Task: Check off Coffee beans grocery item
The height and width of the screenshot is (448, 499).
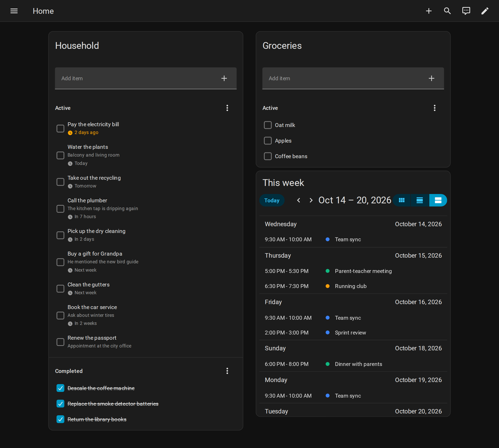Action: pyautogui.click(x=268, y=156)
